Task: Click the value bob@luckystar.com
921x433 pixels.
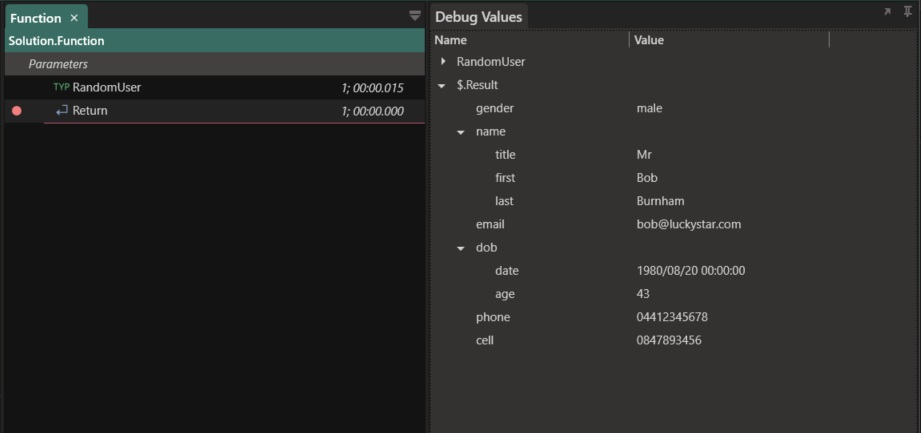Action: 688,224
